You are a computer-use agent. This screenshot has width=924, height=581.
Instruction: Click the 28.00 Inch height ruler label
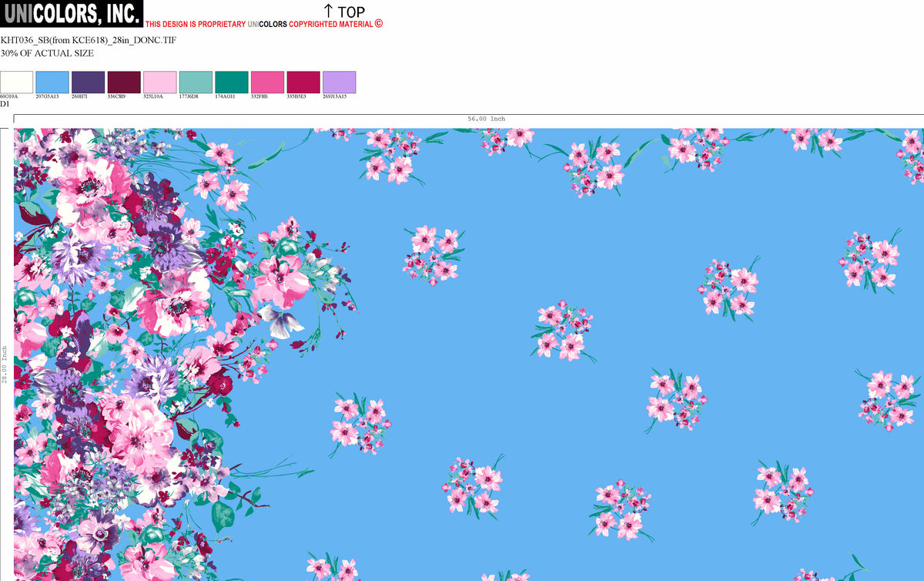(x=5, y=364)
